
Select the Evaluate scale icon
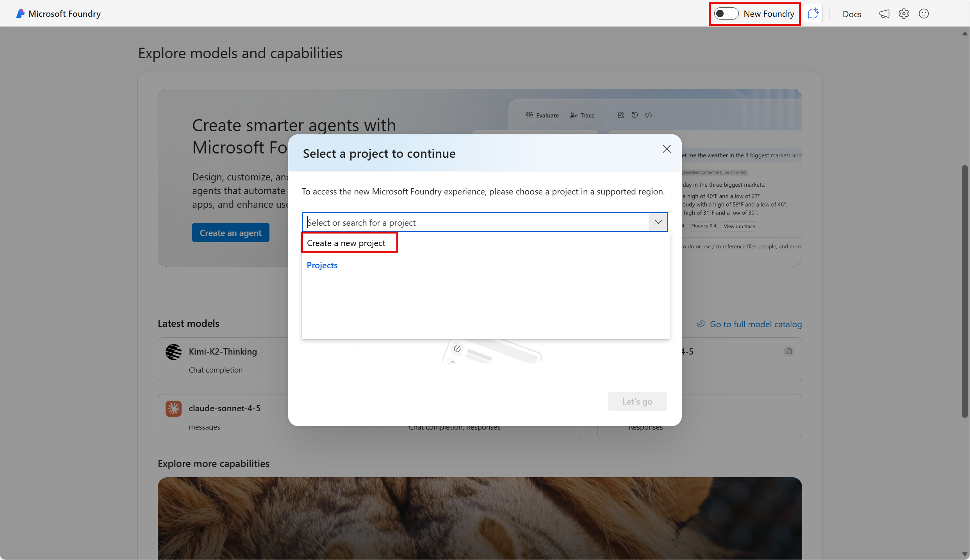point(530,115)
